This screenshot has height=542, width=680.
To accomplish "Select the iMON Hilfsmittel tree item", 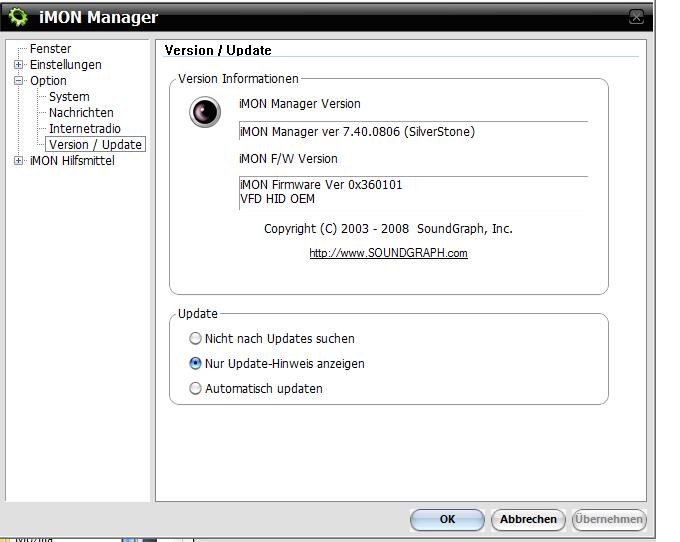I will (x=72, y=161).
